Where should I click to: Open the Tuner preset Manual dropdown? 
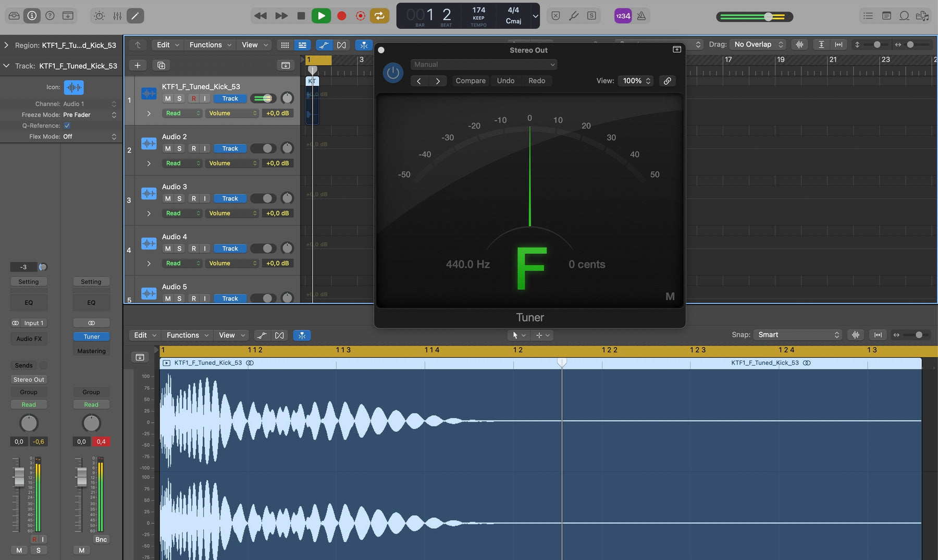(x=484, y=65)
